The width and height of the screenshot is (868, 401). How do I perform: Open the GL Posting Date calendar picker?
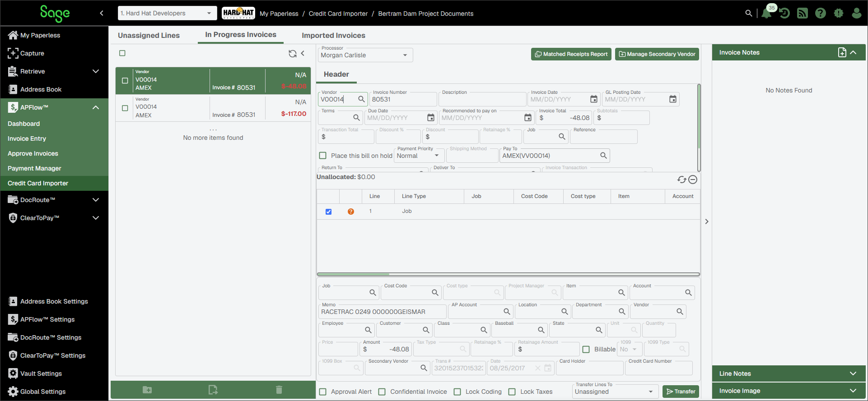(x=673, y=99)
